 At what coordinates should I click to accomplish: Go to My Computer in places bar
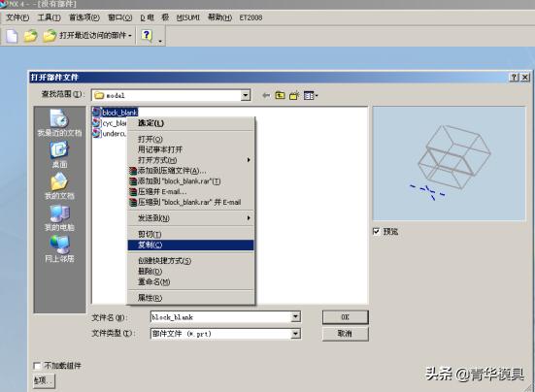(59, 217)
